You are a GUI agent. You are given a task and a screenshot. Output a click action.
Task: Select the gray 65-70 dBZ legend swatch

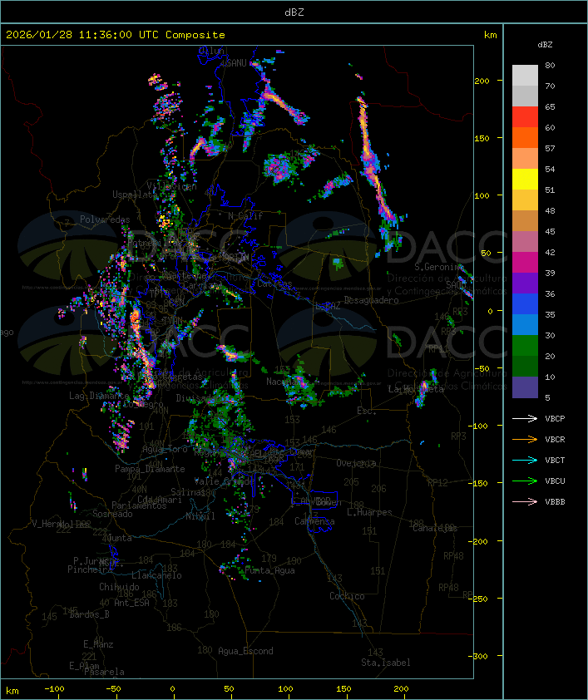525,96
